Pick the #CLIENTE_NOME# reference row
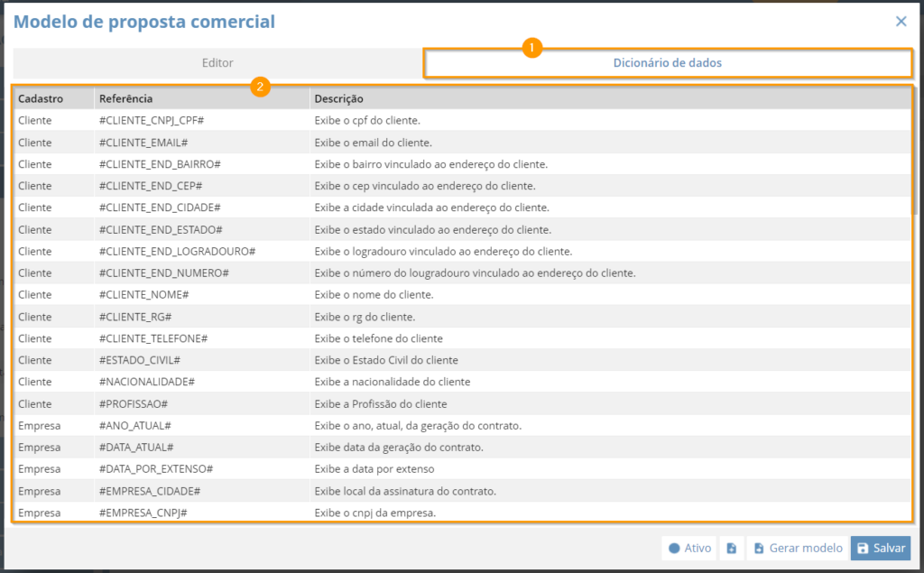 462,295
